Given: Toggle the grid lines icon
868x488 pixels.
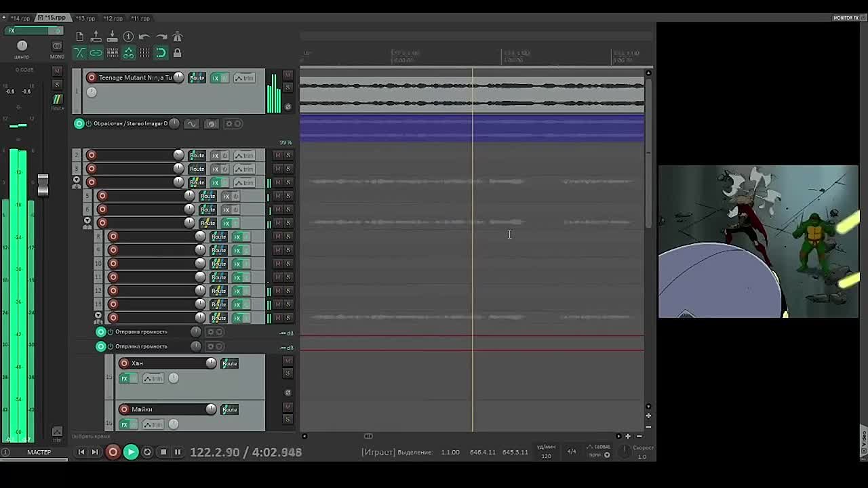Looking at the screenshot, I should coord(144,53).
